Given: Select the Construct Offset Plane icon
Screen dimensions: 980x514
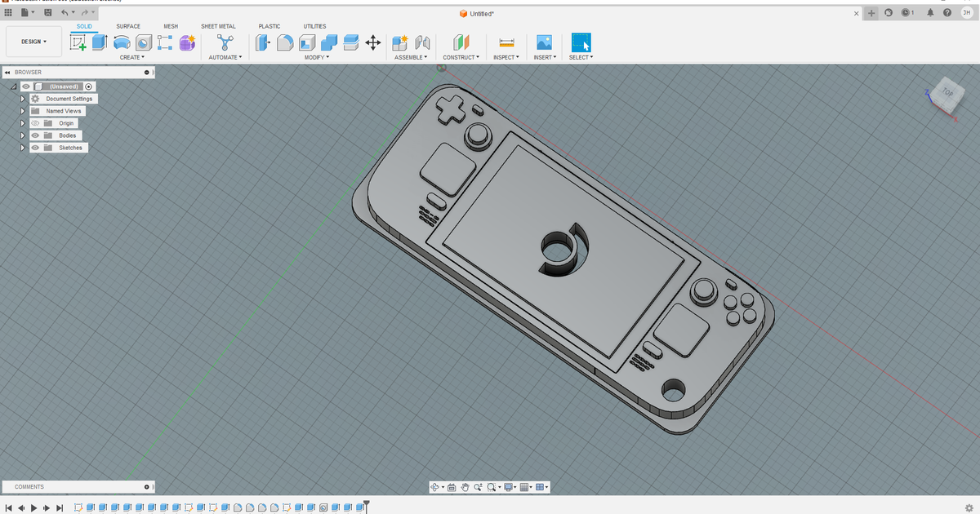Looking at the screenshot, I should (461, 42).
